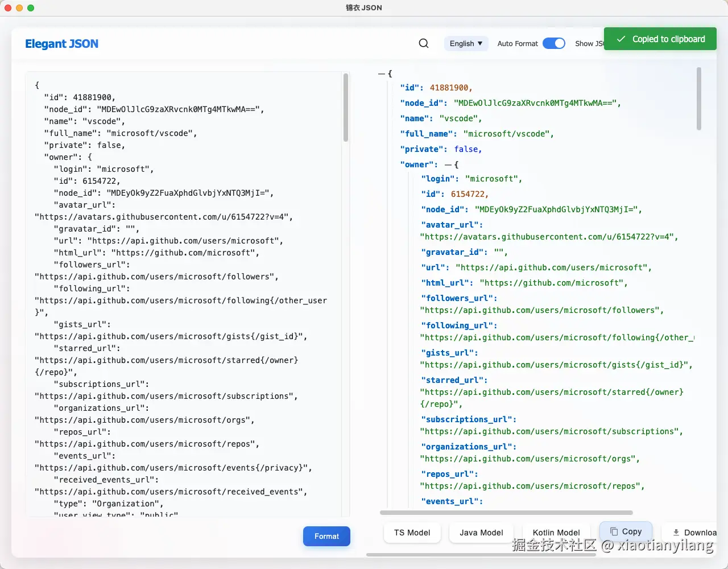Click the "private": false line in input editor

click(84, 145)
